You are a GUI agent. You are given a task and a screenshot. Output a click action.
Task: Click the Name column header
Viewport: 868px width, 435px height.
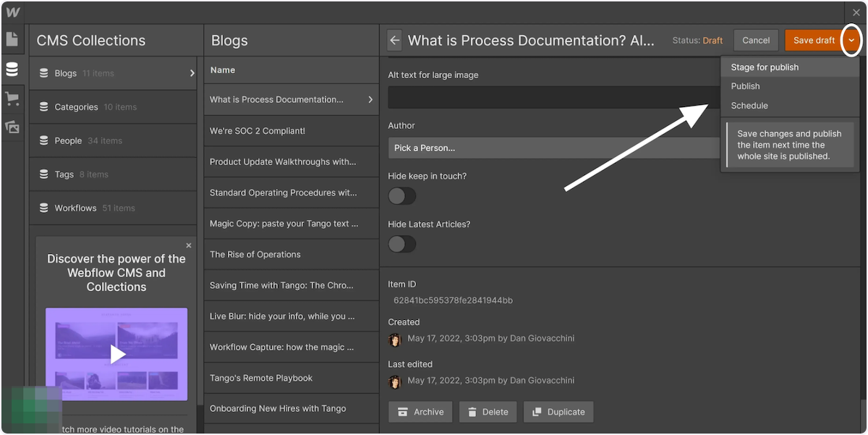tap(223, 70)
